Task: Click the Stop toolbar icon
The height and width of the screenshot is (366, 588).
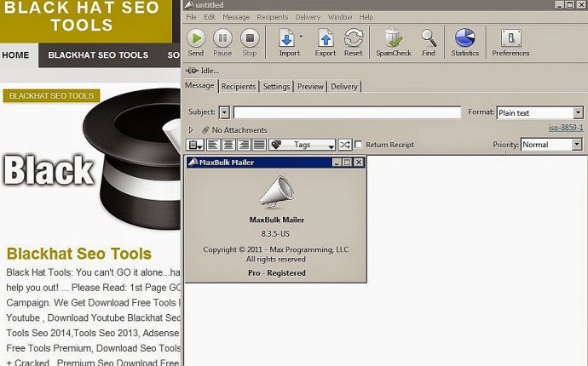Action: [250, 38]
